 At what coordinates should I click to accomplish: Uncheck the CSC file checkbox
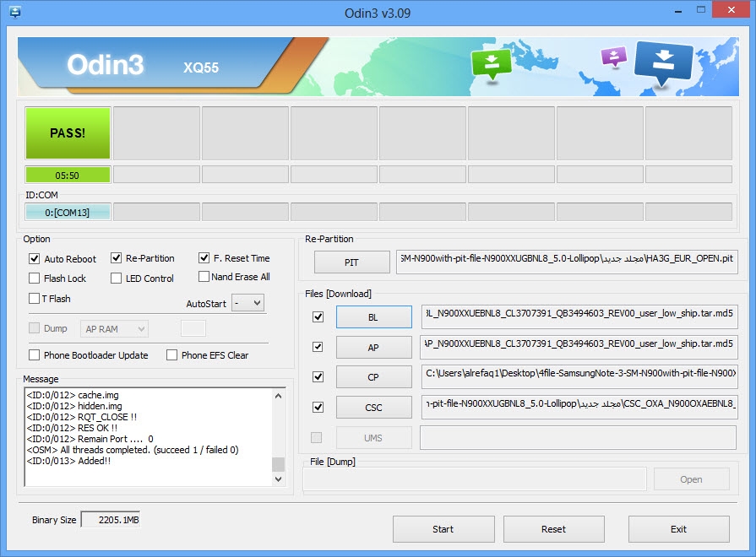click(318, 407)
